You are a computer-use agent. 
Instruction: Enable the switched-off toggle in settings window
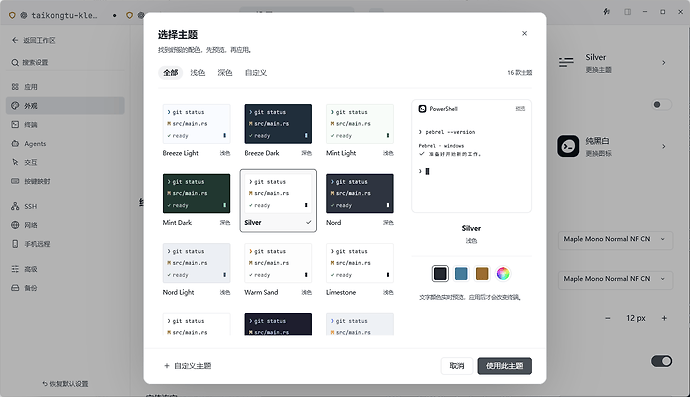(x=661, y=105)
